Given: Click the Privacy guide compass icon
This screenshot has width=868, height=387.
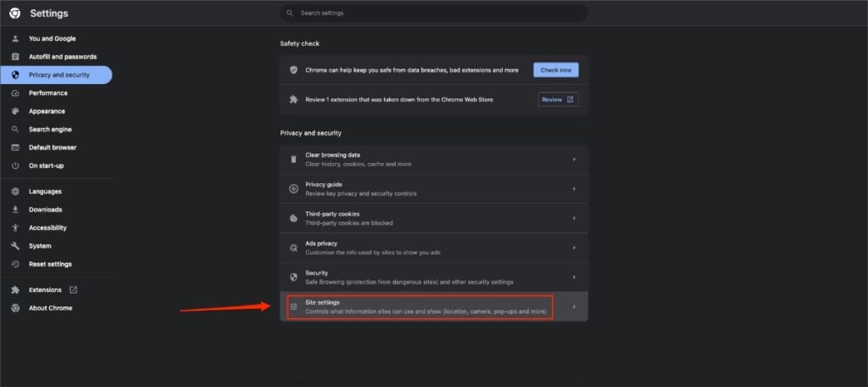Looking at the screenshot, I should click(x=294, y=189).
